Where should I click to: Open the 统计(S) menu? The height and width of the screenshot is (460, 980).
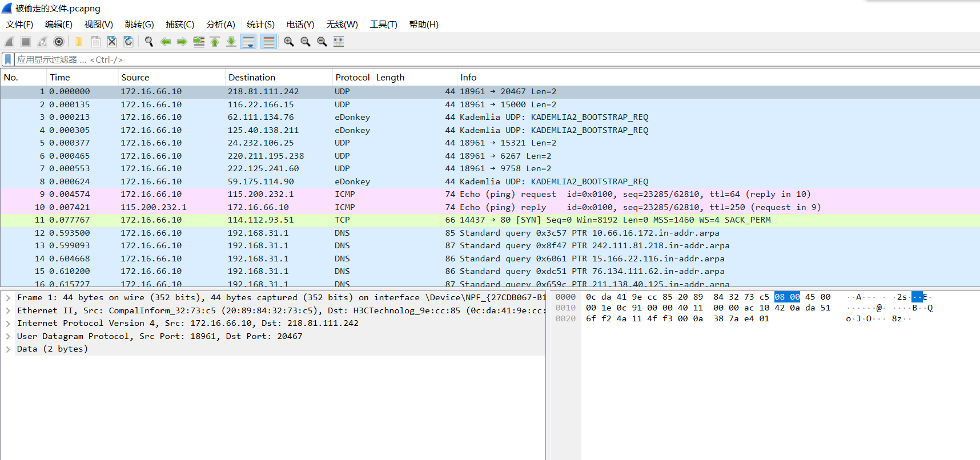pyautogui.click(x=260, y=25)
